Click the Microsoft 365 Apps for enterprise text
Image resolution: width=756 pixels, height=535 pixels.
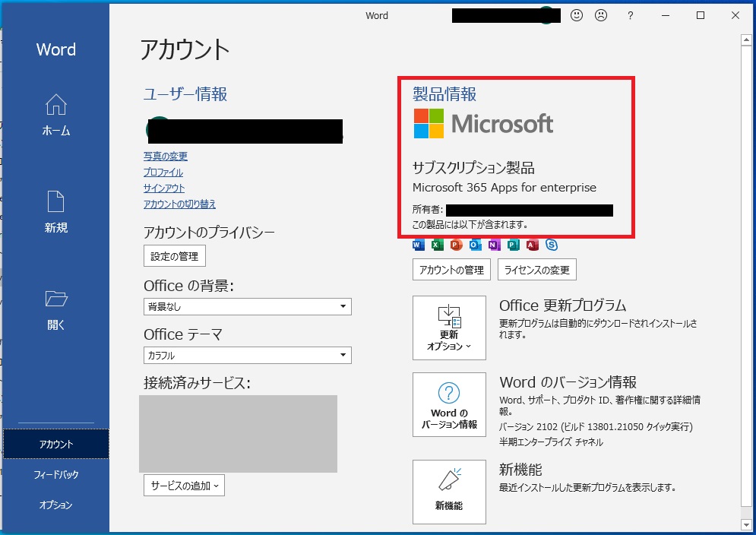(x=505, y=187)
